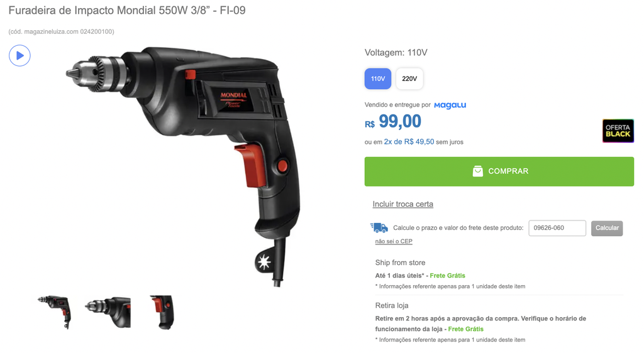Click the delivery truck icon
The width and height of the screenshot is (644, 353).
click(379, 227)
